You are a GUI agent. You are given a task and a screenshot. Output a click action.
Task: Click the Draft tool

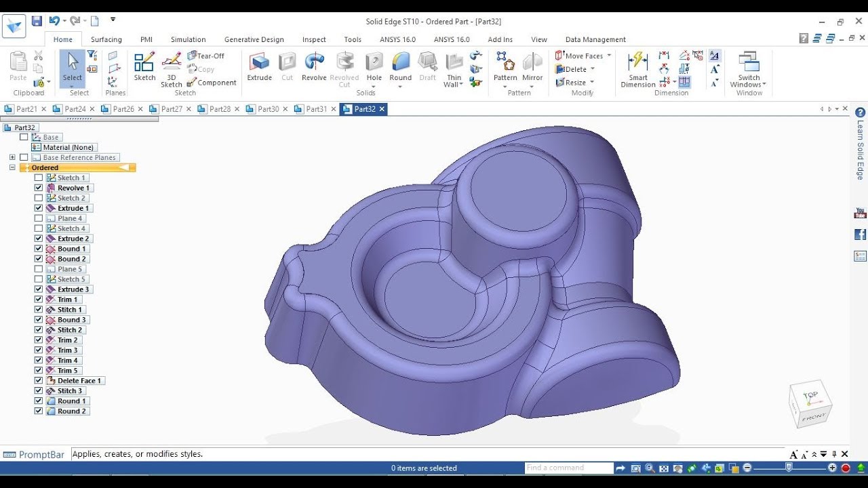click(x=428, y=66)
